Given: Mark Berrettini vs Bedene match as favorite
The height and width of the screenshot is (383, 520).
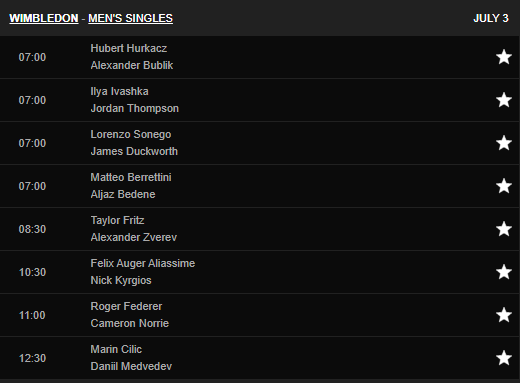Looking at the screenshot, I should point(504,186).
